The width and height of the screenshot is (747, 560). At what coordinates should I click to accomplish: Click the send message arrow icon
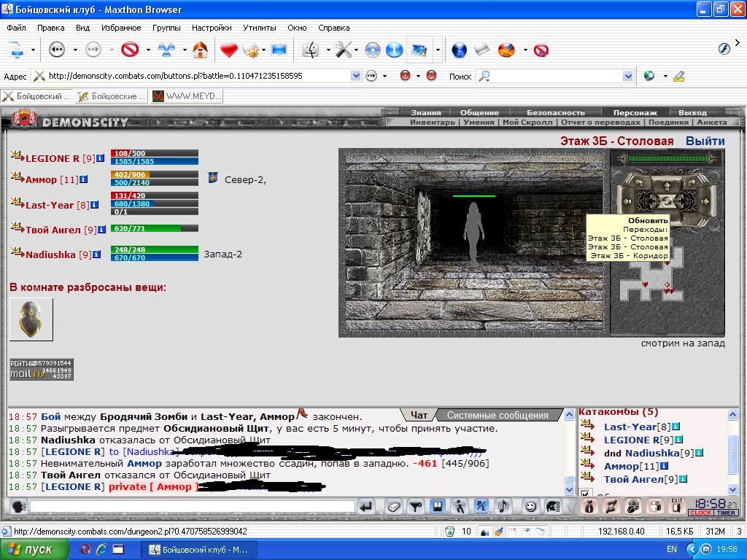[x=366, y=507]
